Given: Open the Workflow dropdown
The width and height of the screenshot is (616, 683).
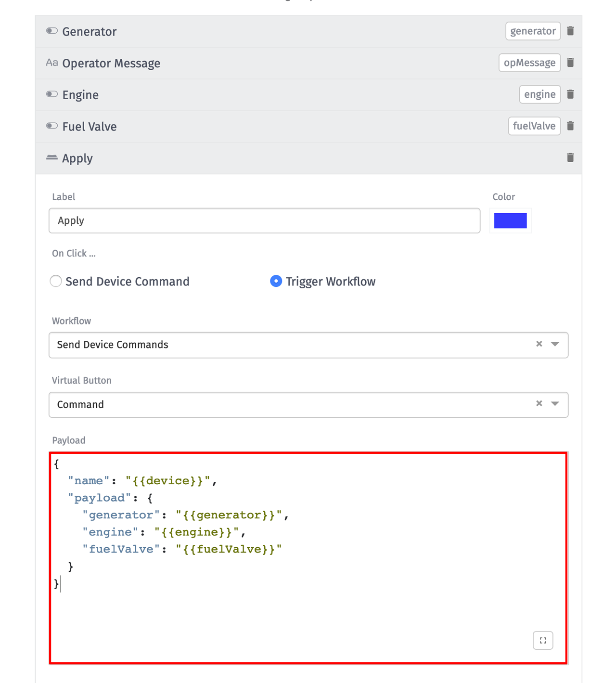Looking at the screenshot, I should [554, 345].
